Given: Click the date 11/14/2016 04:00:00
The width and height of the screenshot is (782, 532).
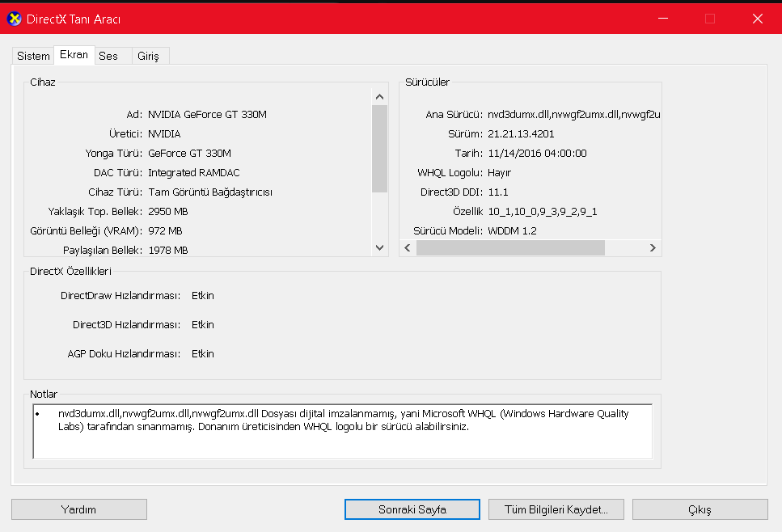Looking at the screenshot, I should (537, 154).
